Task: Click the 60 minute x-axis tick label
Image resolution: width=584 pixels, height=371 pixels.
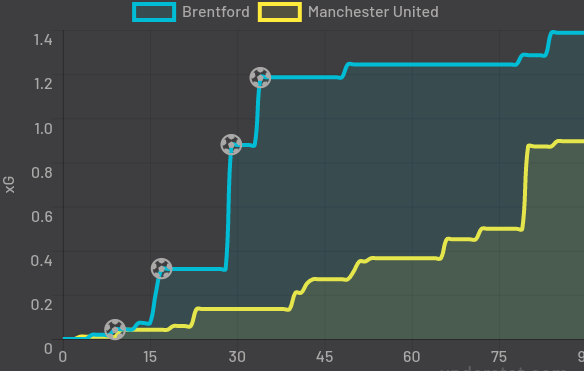Action: point(412,357)
